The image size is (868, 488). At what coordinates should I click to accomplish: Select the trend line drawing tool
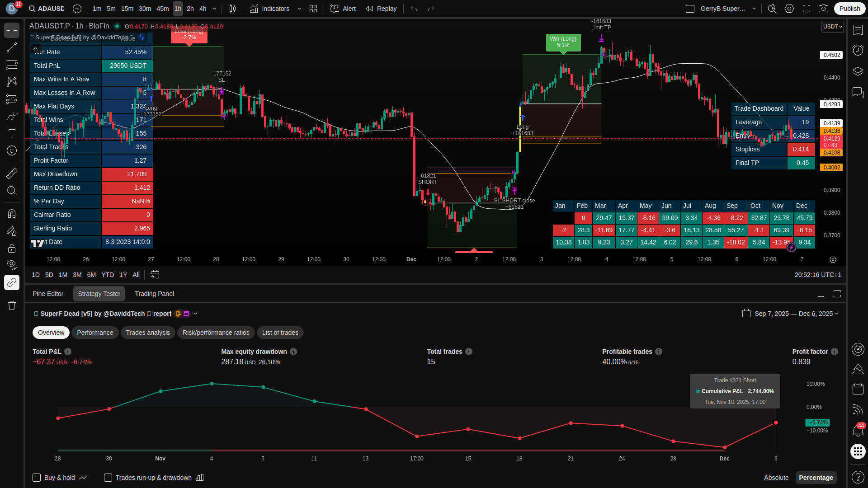coord(12,48)
